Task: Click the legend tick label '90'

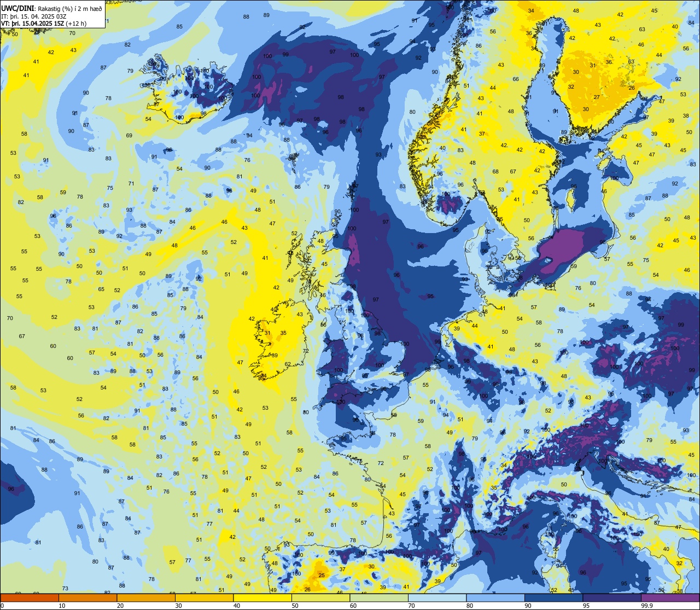Action: point(528,606)
